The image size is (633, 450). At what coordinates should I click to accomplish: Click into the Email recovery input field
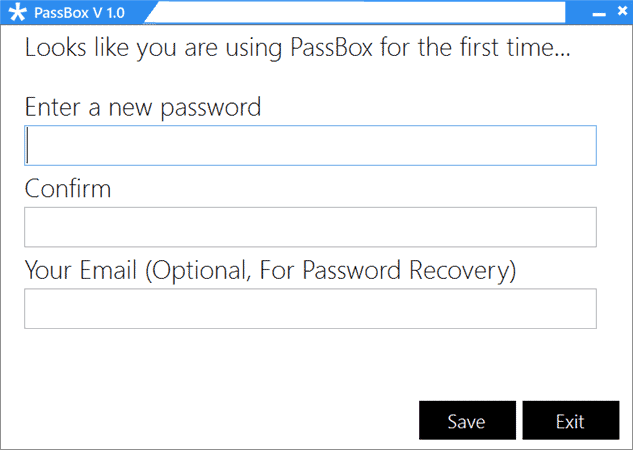(310, 308)
